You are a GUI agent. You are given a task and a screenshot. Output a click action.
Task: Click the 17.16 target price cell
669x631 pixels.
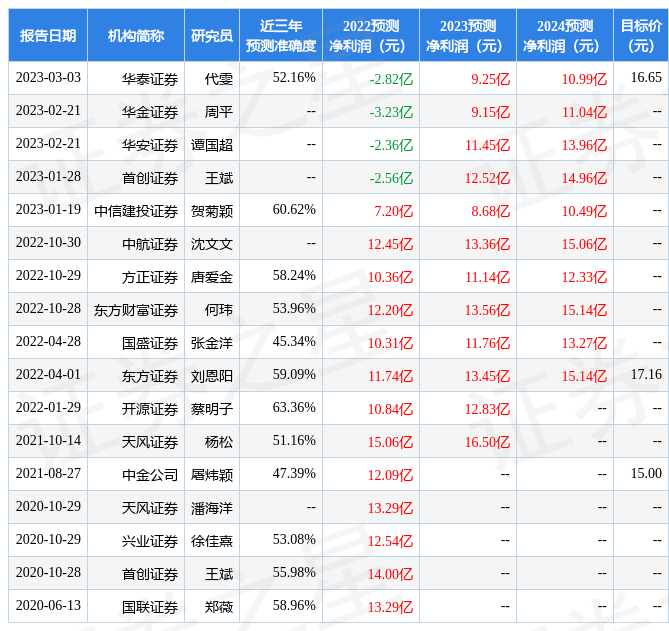[x=646, y=374]
